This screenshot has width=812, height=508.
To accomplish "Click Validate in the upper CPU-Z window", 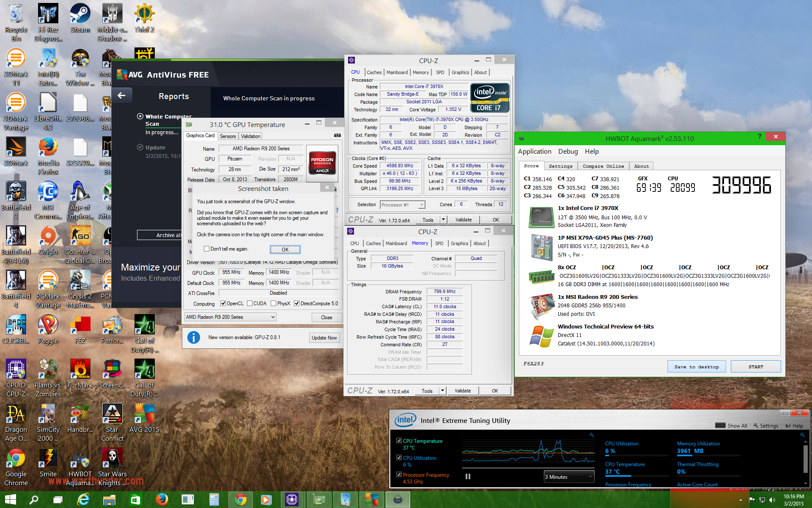I will pyautogui.click(x=464, y=220).
